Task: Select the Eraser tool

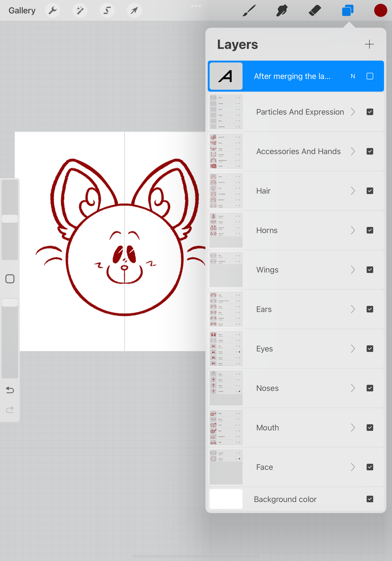Action: click(315, 11)
